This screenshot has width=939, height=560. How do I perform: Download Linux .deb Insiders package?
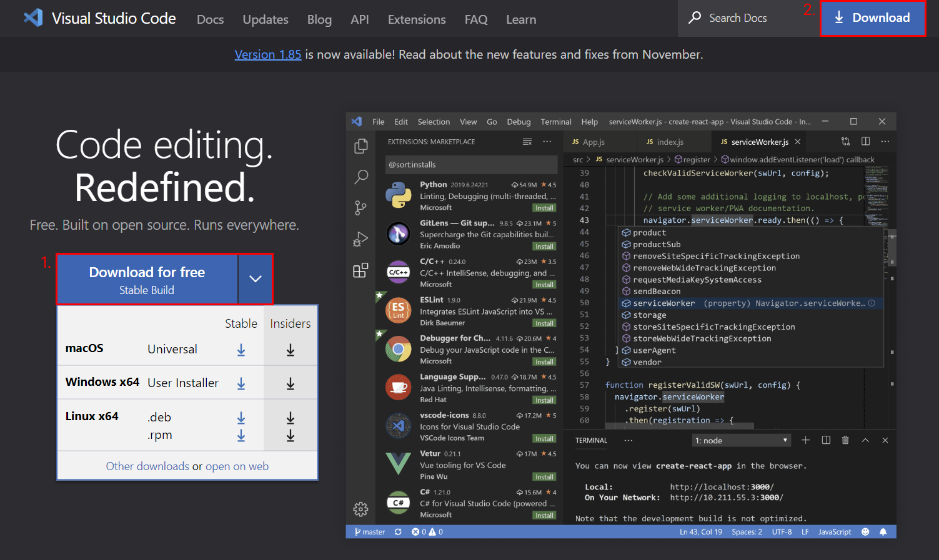point(291,418)
